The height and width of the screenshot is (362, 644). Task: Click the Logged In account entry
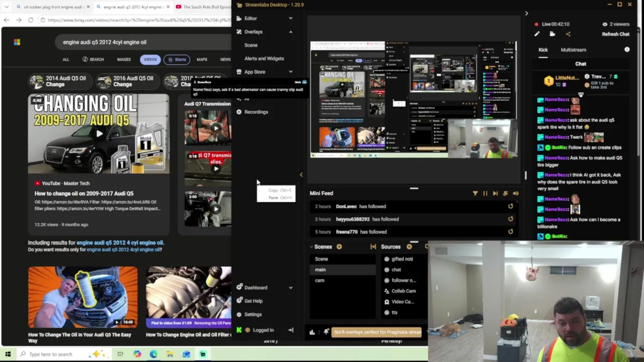[x=263, y=330]
